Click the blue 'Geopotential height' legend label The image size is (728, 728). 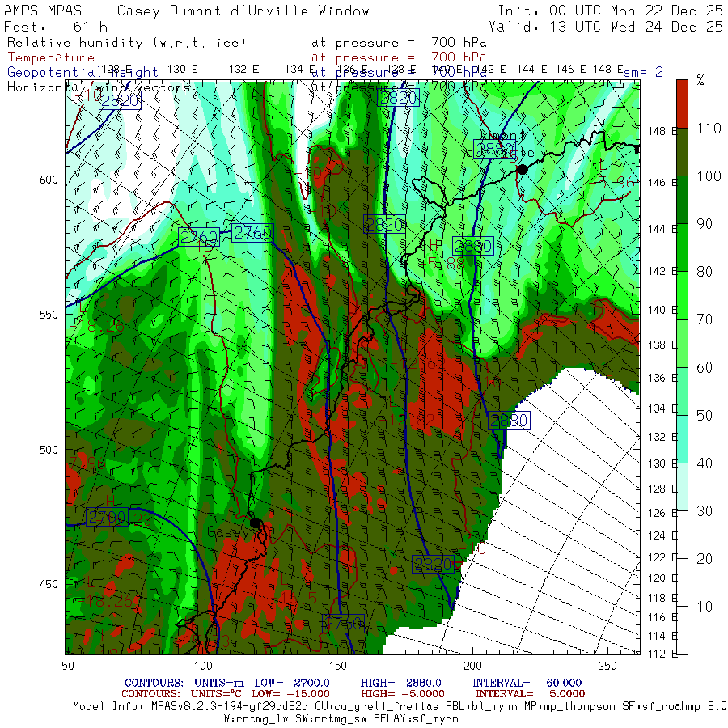[x=83, y=73]
